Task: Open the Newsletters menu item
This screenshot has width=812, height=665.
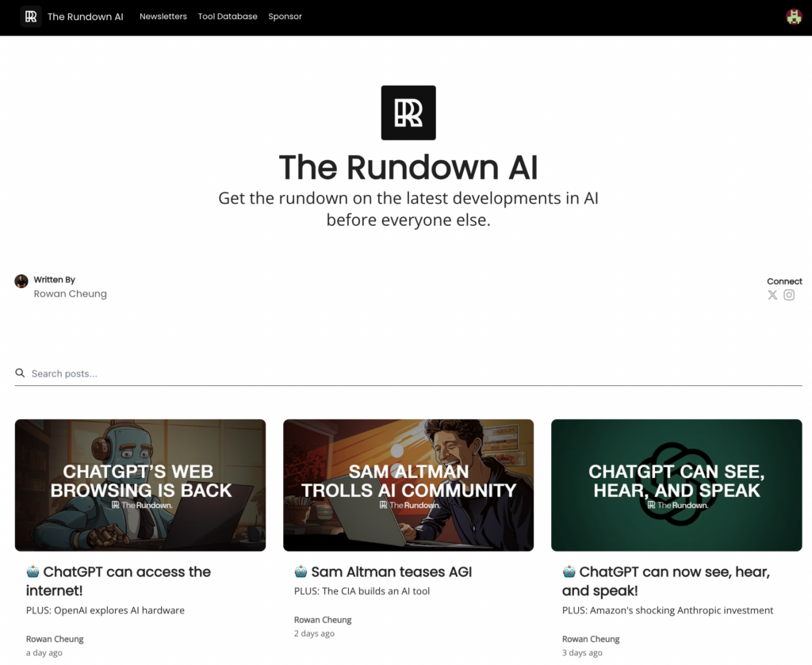Action: [x=163, y=17]
